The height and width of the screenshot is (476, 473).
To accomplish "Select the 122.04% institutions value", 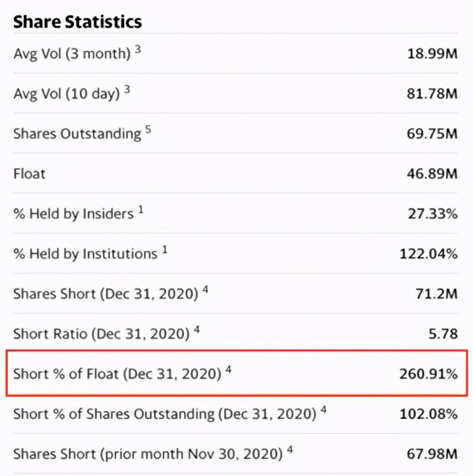I will [x=428, y=254].
